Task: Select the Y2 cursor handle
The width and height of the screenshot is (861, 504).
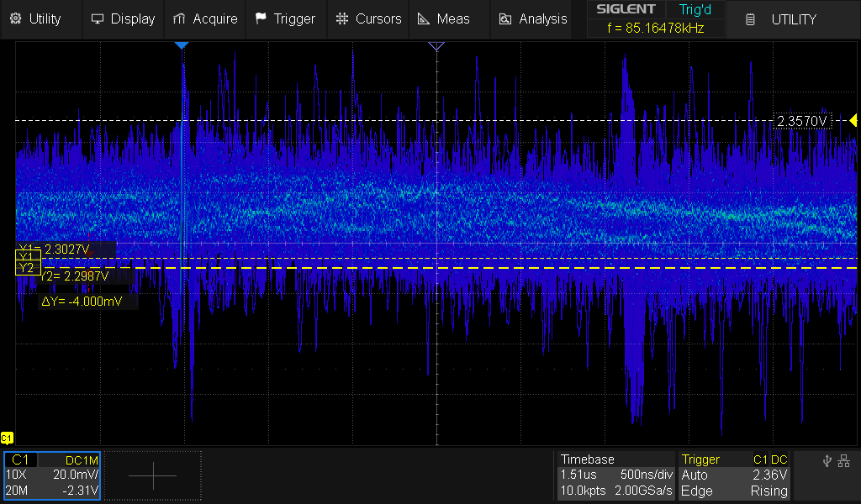Action: [26, 268]
